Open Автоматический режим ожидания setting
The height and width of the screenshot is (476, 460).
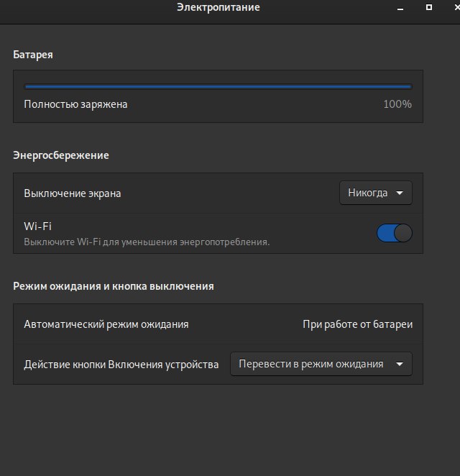[x=218, y=324]
